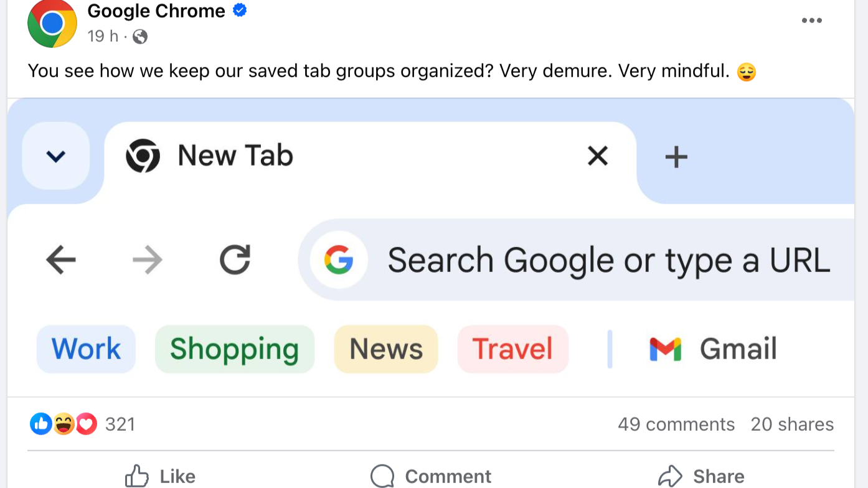Click the blue verified badge
The height and width of the screenshot is (488, 868).
240,11
